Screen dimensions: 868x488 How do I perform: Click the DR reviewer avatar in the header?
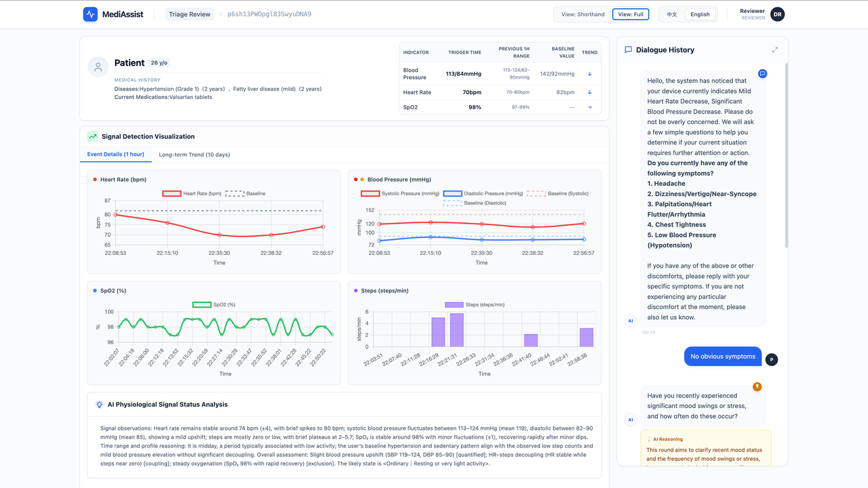(x=777, y=14)
